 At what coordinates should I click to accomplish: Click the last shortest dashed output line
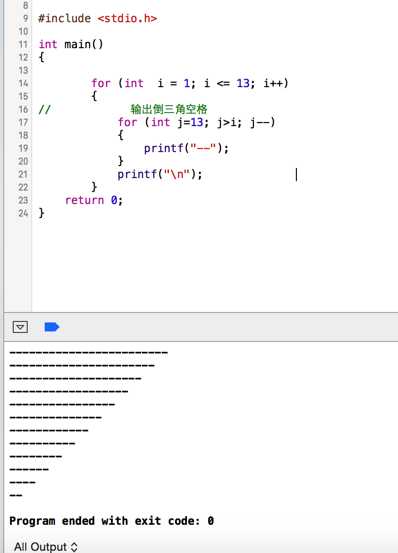[16, 496]
